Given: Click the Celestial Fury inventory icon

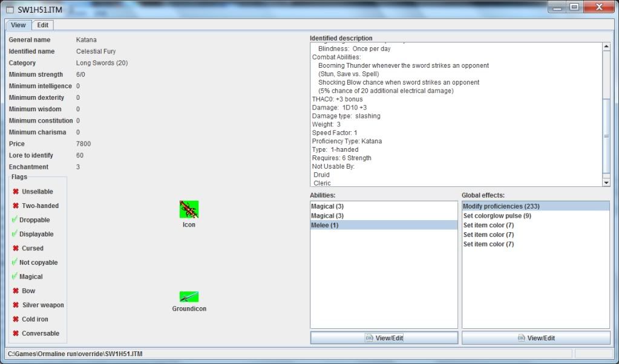Looking at the screenshot, I should [x=189, y=209].
